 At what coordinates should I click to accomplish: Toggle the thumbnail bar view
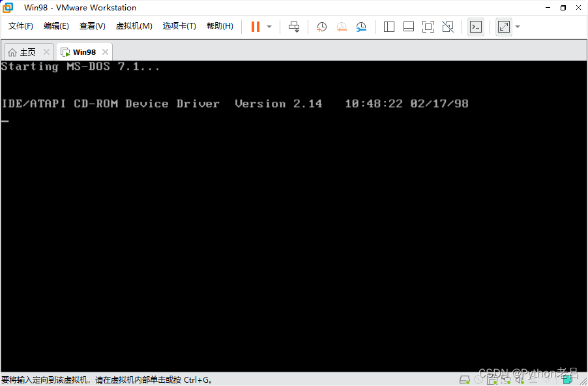[x=408, y=27]
